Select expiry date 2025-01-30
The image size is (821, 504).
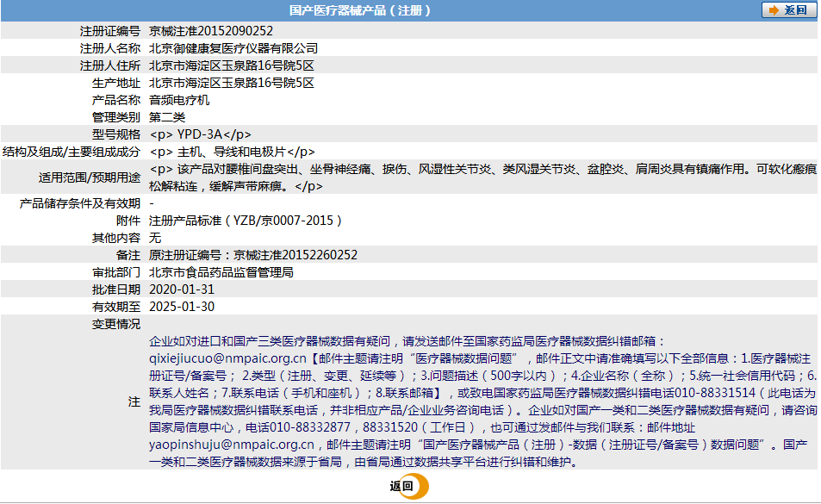pos(182,307)
